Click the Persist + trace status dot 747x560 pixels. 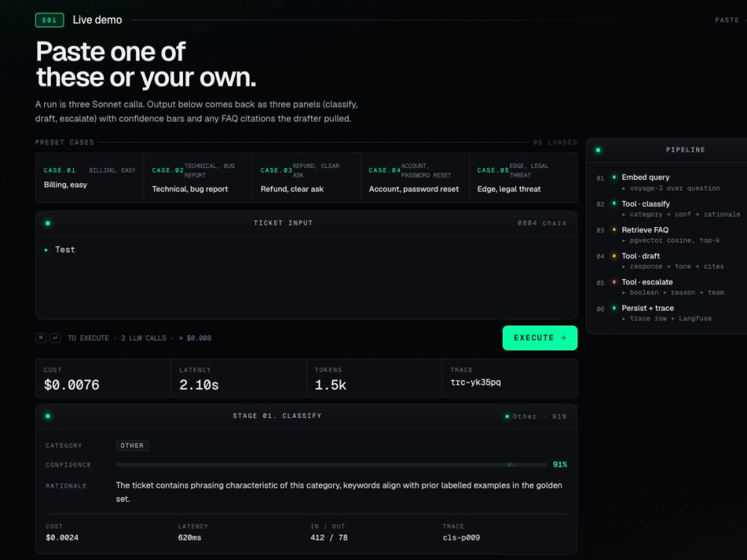click(613, 308)
